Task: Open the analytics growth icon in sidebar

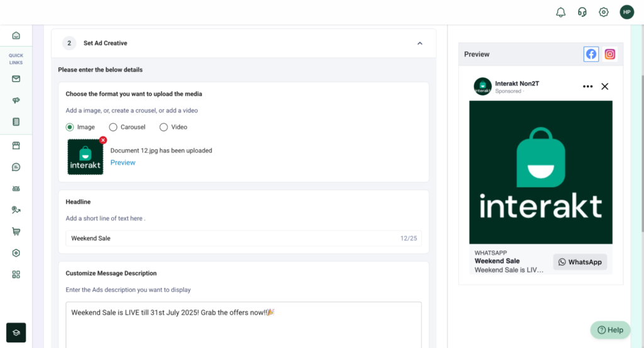Action: pos(16,210)
